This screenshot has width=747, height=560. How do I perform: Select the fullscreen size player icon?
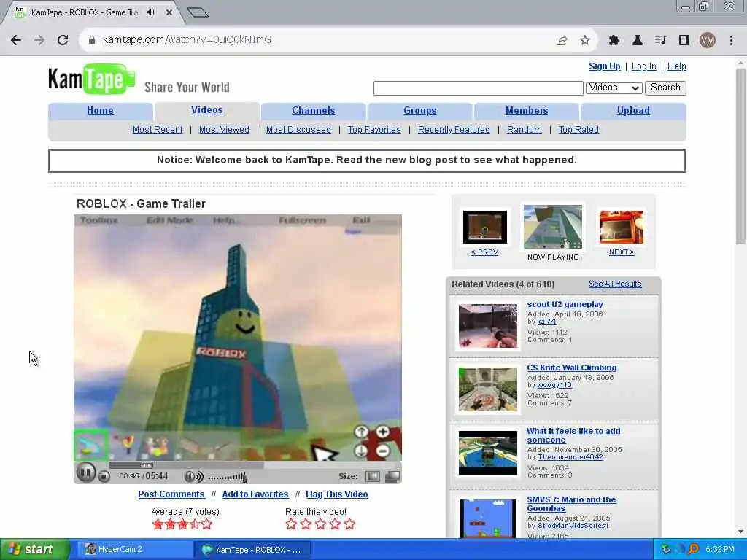click(x=392, y=476)
